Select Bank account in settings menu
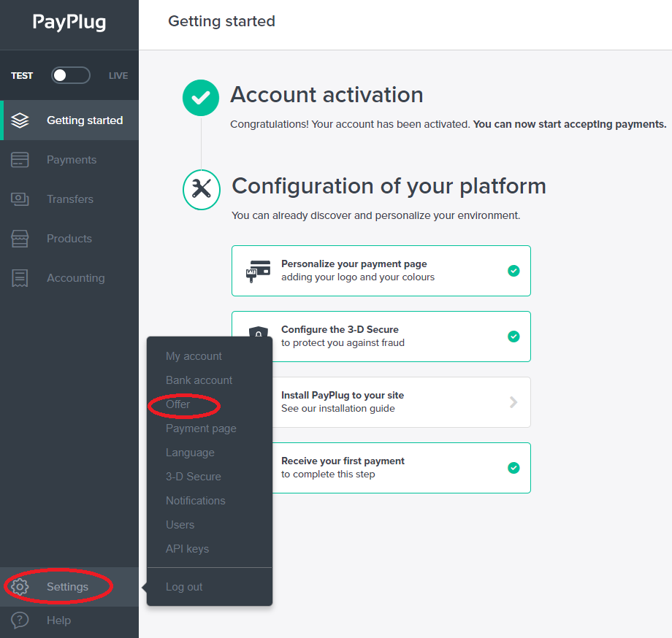 (x=199, y=380)
